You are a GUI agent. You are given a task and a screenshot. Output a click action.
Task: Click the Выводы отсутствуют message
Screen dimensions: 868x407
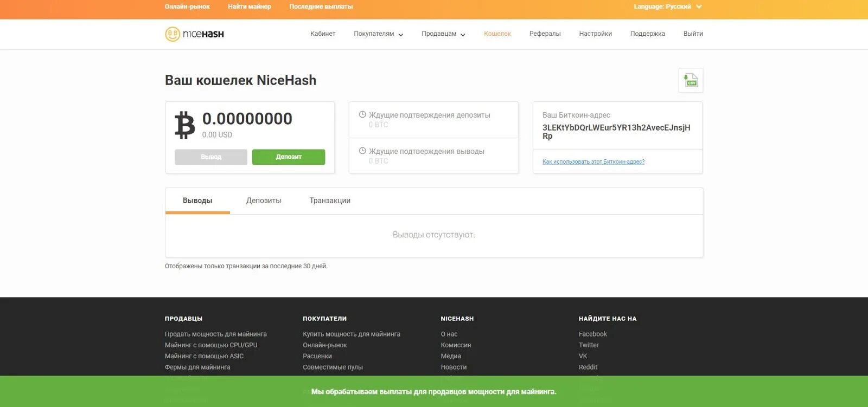click(434, 235)
